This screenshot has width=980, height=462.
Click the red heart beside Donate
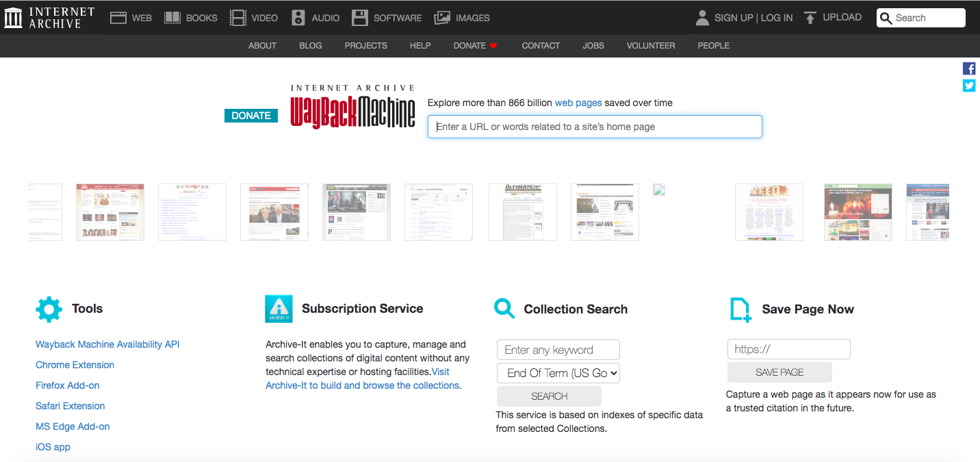pos(493,46)
